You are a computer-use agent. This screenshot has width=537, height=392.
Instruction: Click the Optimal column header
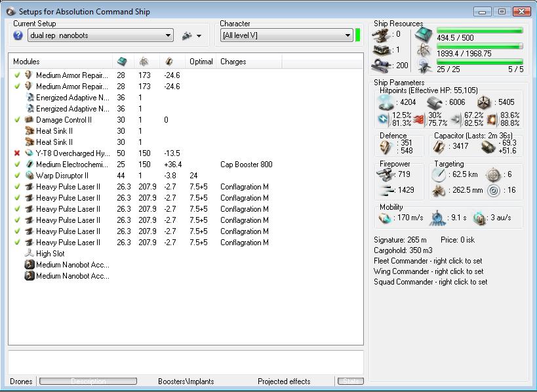pyautogui.click(x=201, y=62)
